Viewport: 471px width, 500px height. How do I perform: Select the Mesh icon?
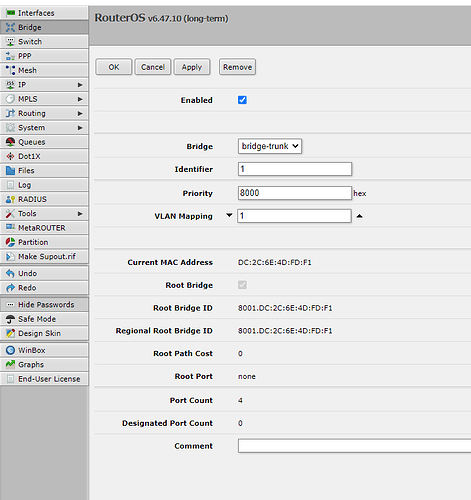(10, 70)
